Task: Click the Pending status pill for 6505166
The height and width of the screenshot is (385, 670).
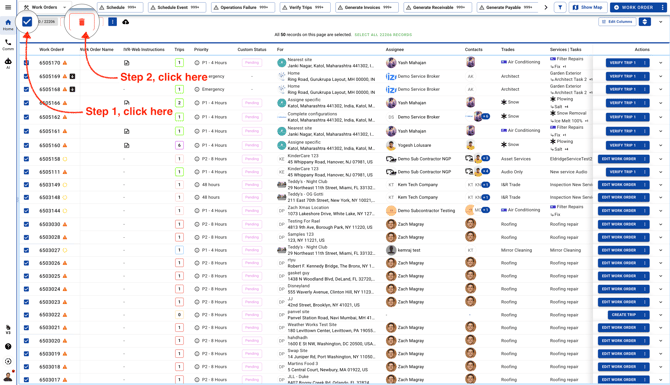Action: pyautogui.click(x=252, y=103)
